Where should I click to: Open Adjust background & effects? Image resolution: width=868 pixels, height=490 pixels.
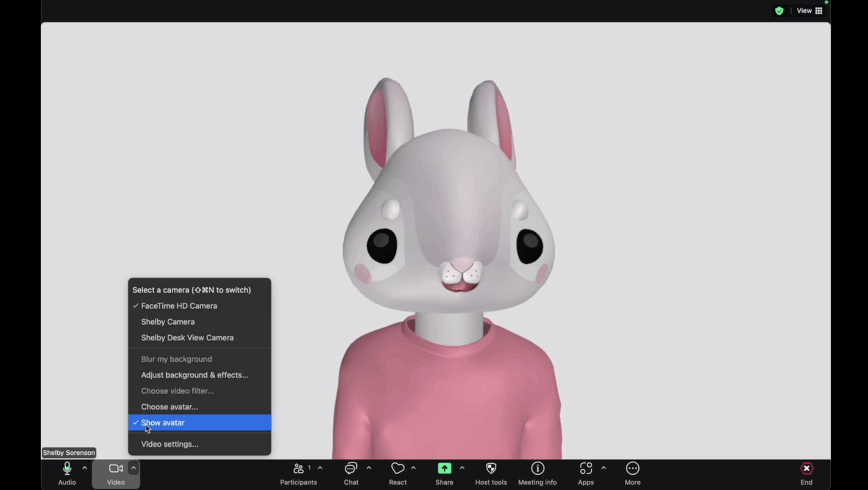pyautogui.click(x=195, y=375)
